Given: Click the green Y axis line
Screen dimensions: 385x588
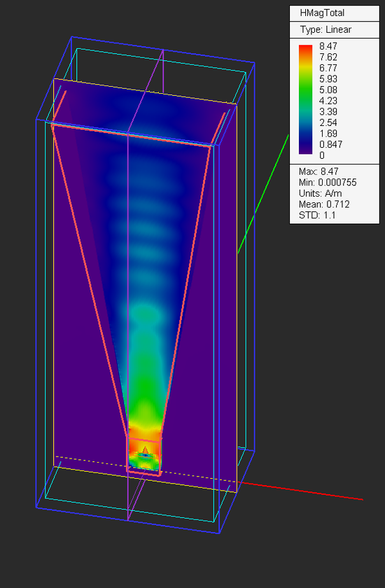Looking at the screenshot, I should point(263,195).
